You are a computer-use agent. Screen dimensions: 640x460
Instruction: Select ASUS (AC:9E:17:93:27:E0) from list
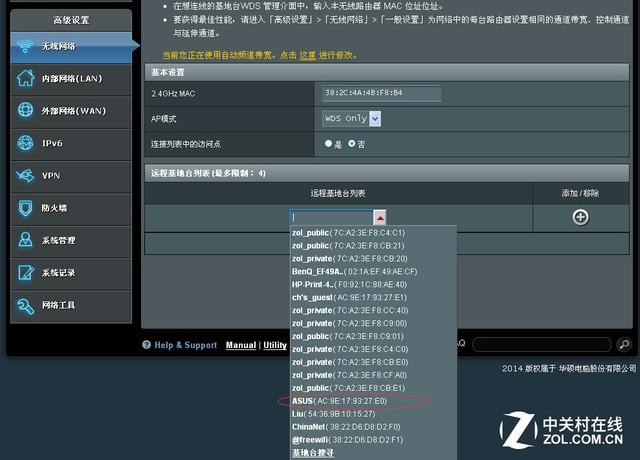tap(339, 401)
